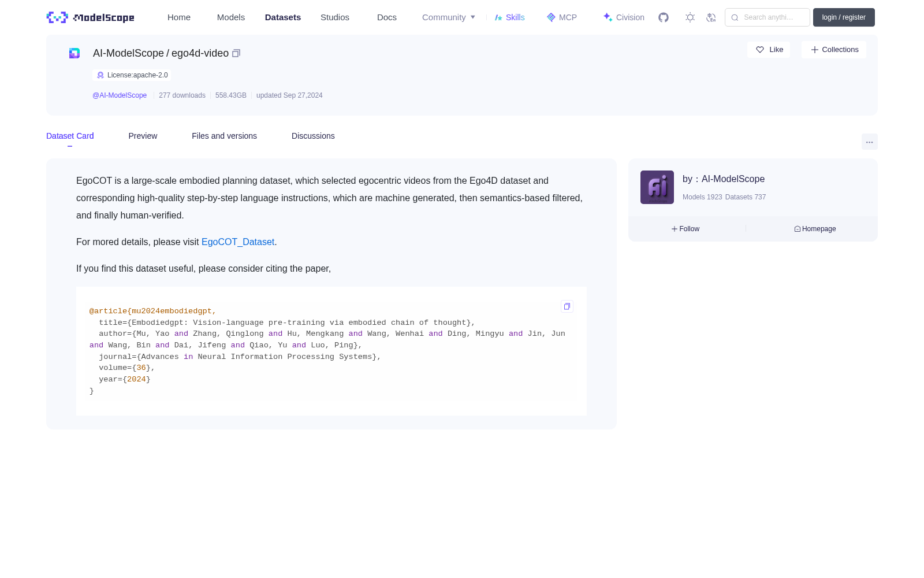Open the MCP page
This screenshot has height=578, width=924.
click(562, 17)
